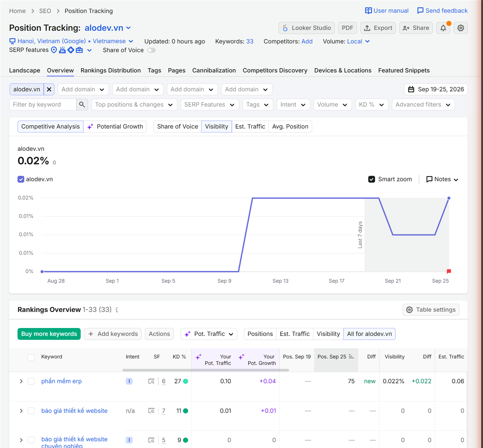Click chart endpoint dot at Sep 25
The image size is (483, 448).
coord(449,198)
